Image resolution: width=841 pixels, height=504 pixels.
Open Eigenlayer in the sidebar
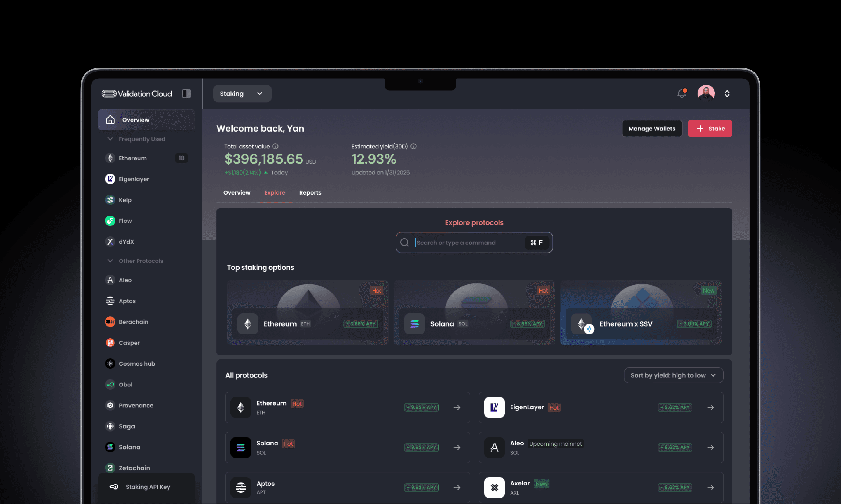(133, 179)
